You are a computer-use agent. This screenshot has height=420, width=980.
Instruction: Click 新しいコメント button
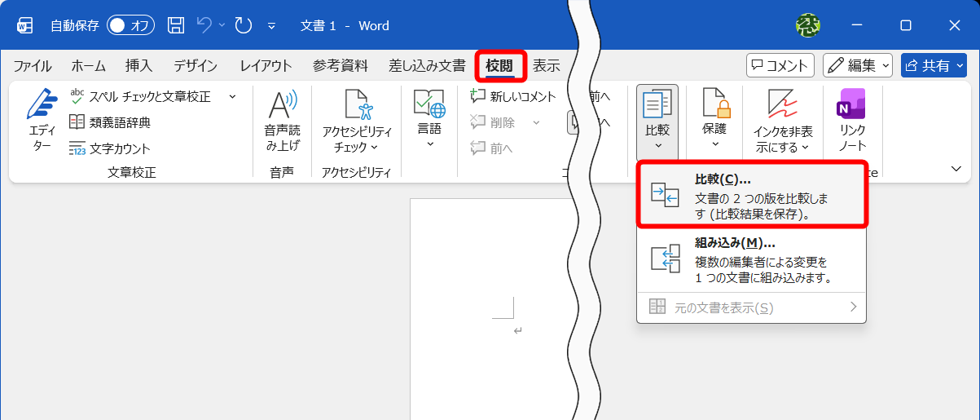tap(514, 96)
